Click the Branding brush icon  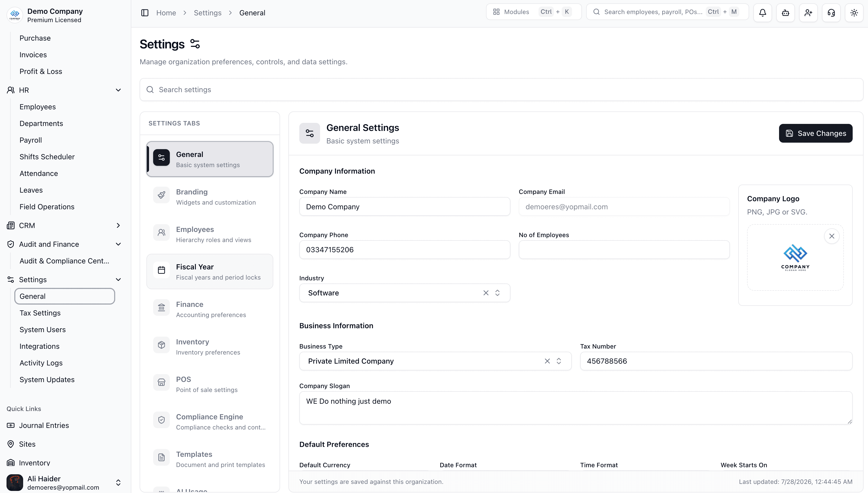pos(161,195)
